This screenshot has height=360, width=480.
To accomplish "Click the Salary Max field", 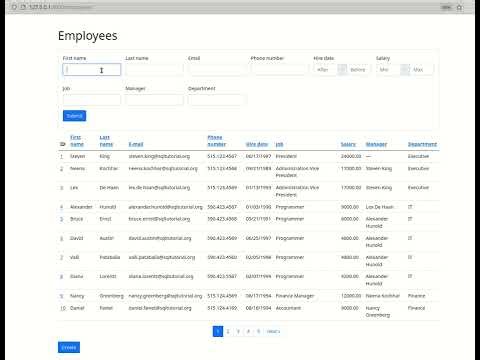I will 422,70.
